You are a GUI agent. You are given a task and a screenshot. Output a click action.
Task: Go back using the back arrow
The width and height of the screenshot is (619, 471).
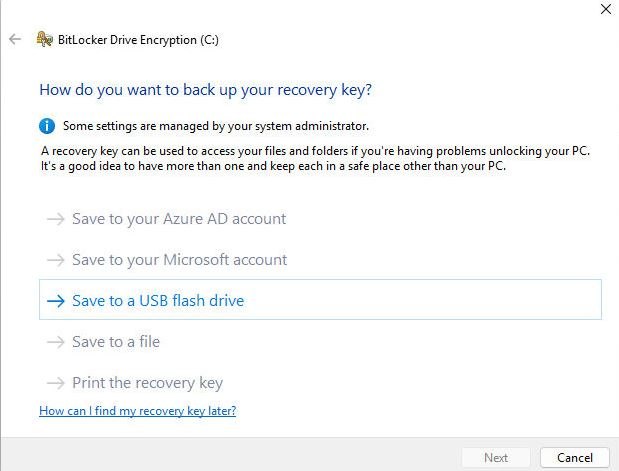[15, 39]
